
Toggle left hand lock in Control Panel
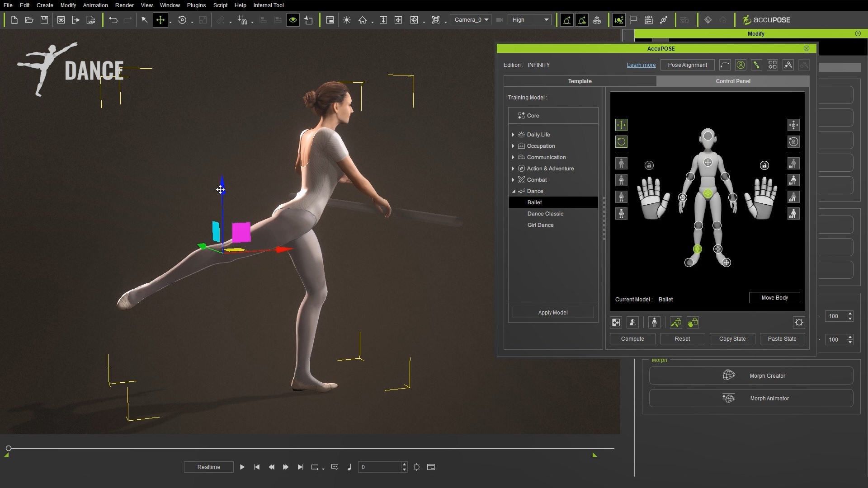649,165
